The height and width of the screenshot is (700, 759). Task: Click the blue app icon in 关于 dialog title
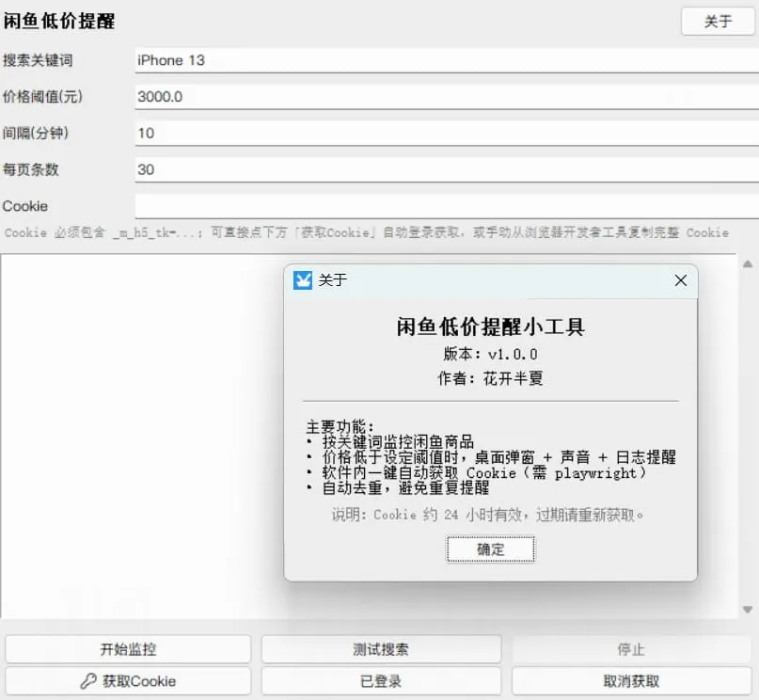click(x=303, y=280)
